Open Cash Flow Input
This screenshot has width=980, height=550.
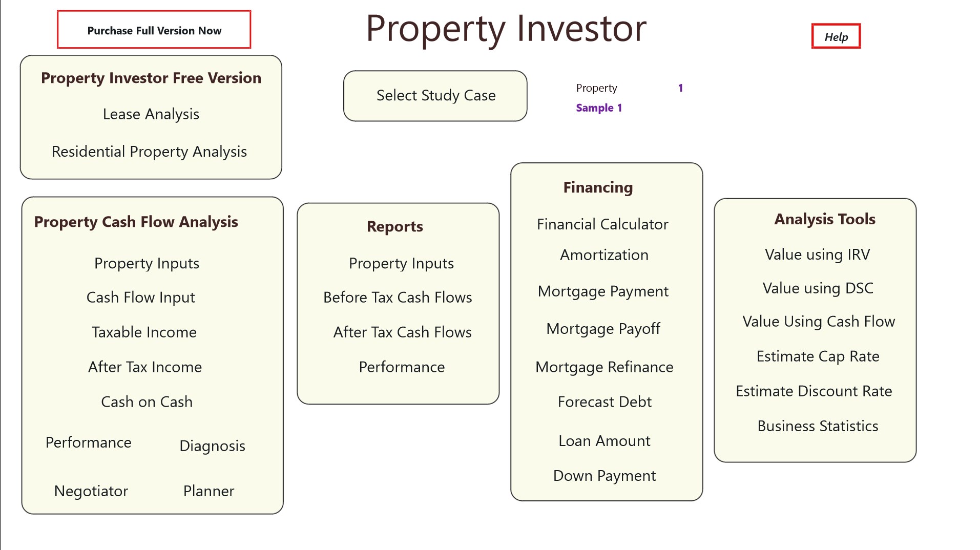(x=140, y=298)
